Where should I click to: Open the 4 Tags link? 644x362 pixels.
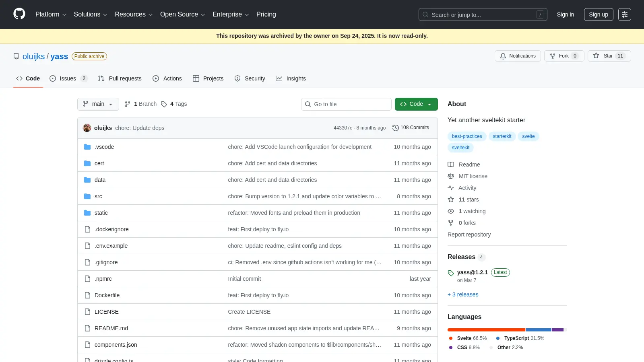[x=174, y=104]
